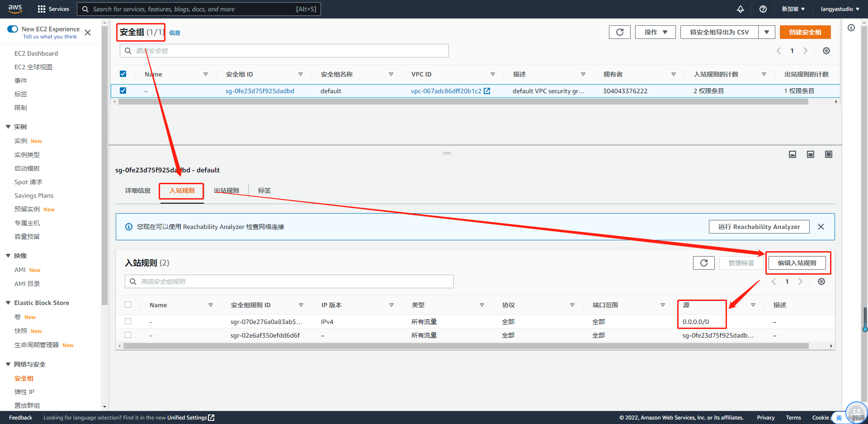Click Tell us what you think link
The width and height of the screenshot is (868, 424).
click(x=50, y=37)
